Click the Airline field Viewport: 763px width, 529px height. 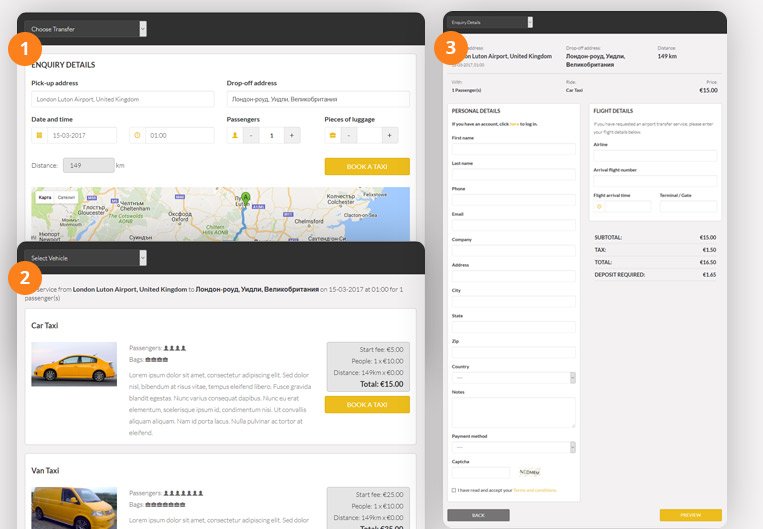655,156
